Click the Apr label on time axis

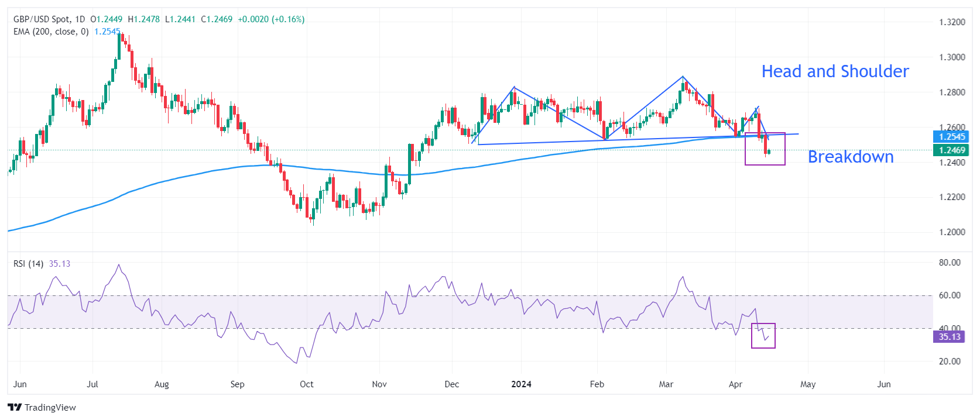(735, 384)
